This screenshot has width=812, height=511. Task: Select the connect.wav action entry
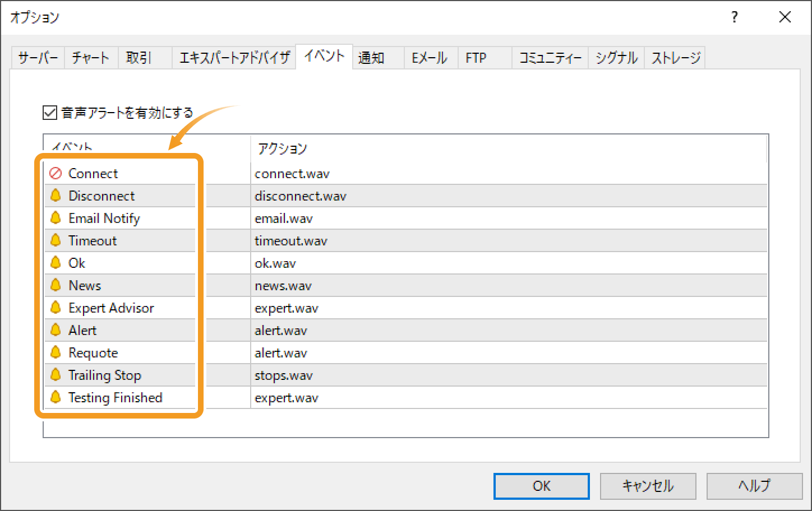(x=292, y=173)
